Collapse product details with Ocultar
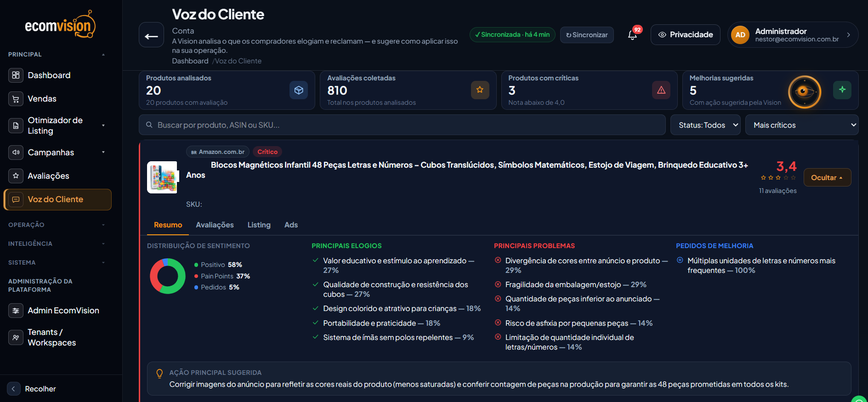 tap(827, 177)
